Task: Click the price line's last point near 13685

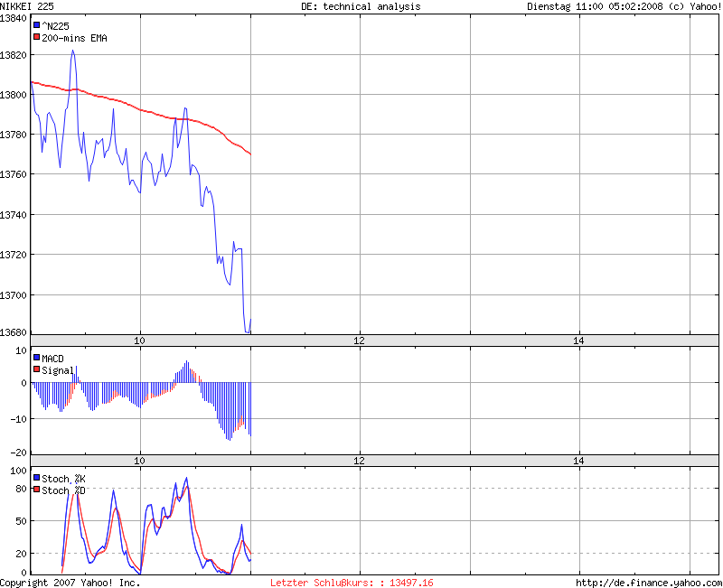Action: click(x=250, y=320)
